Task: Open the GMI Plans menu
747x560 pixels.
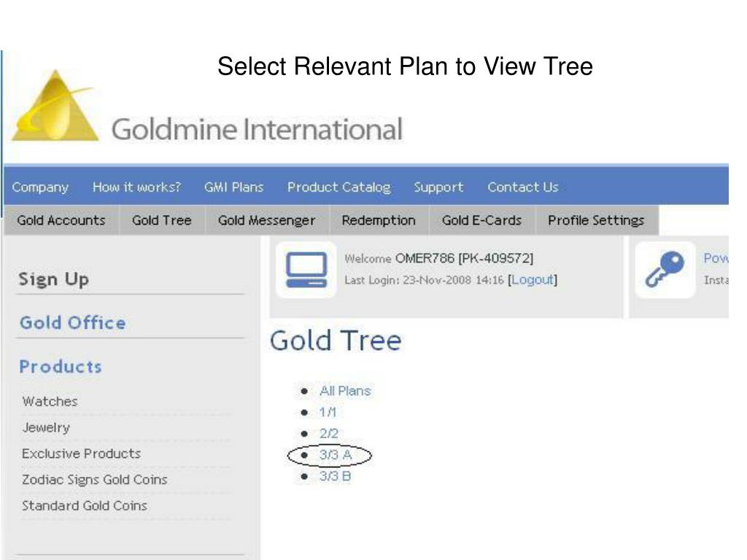Action: 234,187
